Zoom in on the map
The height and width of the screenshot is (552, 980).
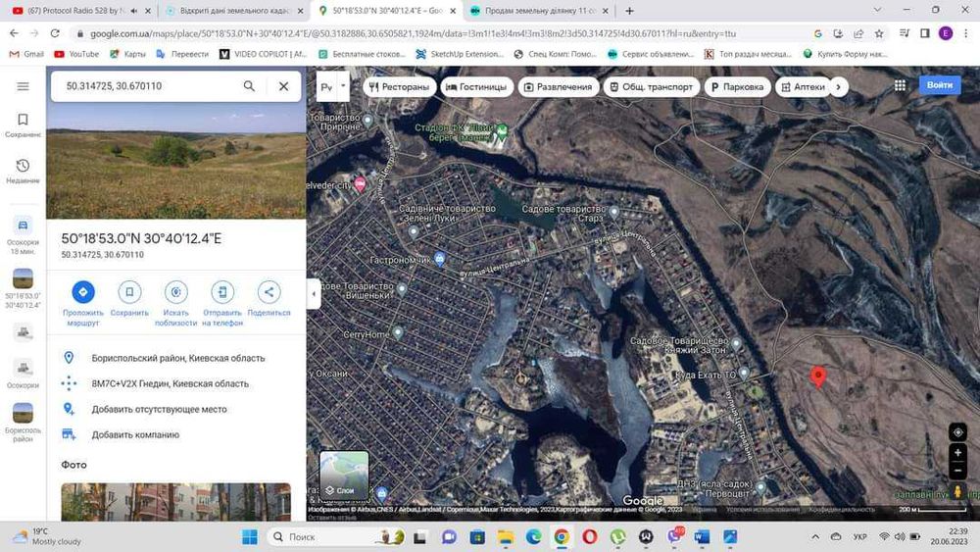click(957, 453)
